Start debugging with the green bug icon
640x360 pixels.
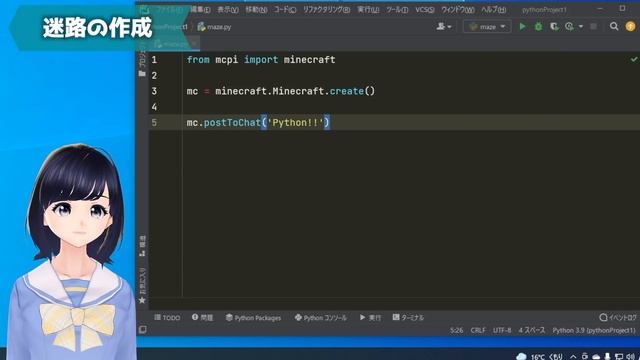pyautogui.click(x=538, y=27)
